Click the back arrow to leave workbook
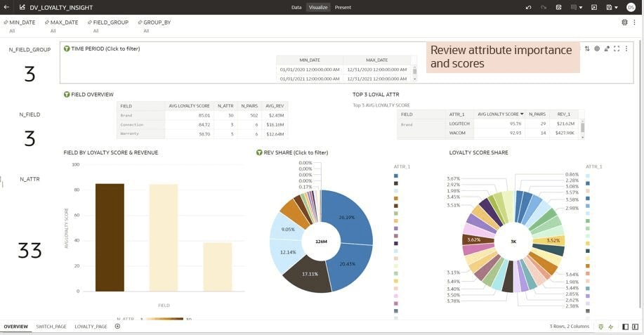644x335 pixels. tap(6, 7)
